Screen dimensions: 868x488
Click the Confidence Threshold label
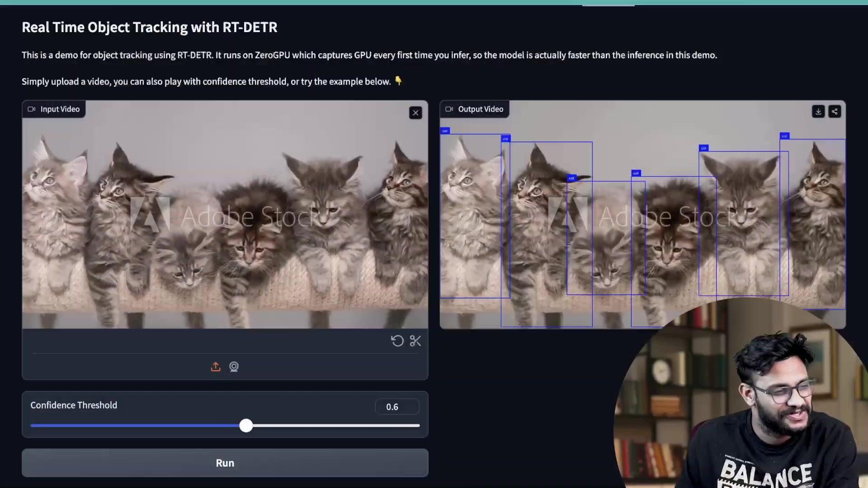point(74,405)
